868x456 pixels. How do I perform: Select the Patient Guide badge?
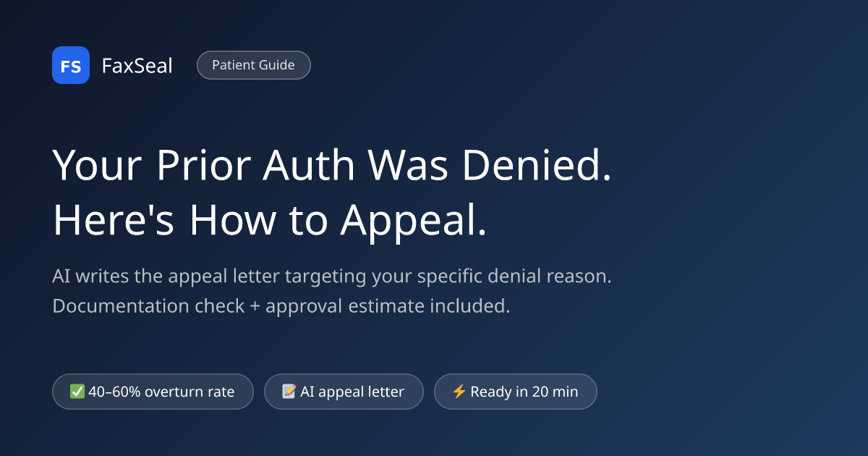coord(253,65)
